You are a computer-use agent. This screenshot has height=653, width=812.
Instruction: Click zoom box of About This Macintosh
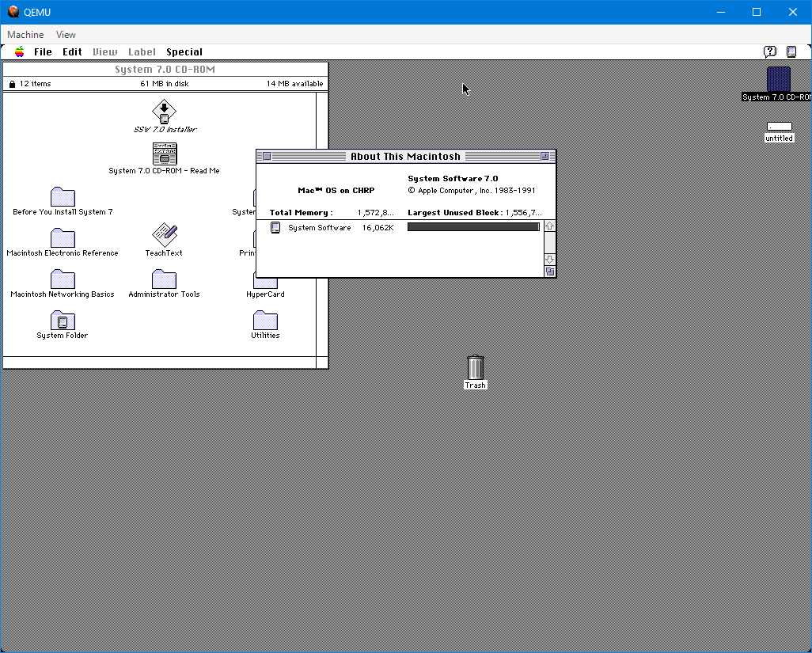click(544, 157)
